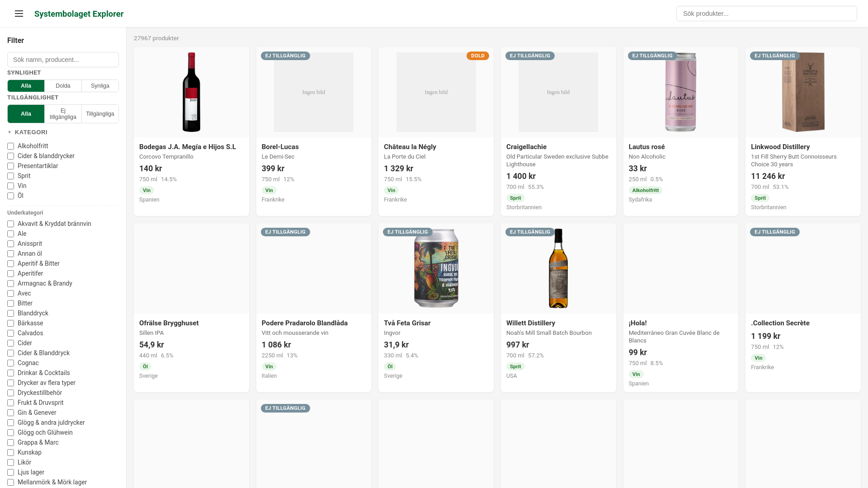Enable the Sprit category filter
The height and width of the screenshot is (488, 868).
pyautogui.click(x=11, y=176)
